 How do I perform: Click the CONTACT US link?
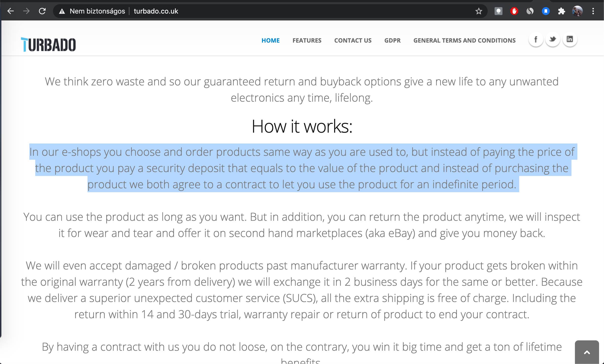click(x=353, y=40)
